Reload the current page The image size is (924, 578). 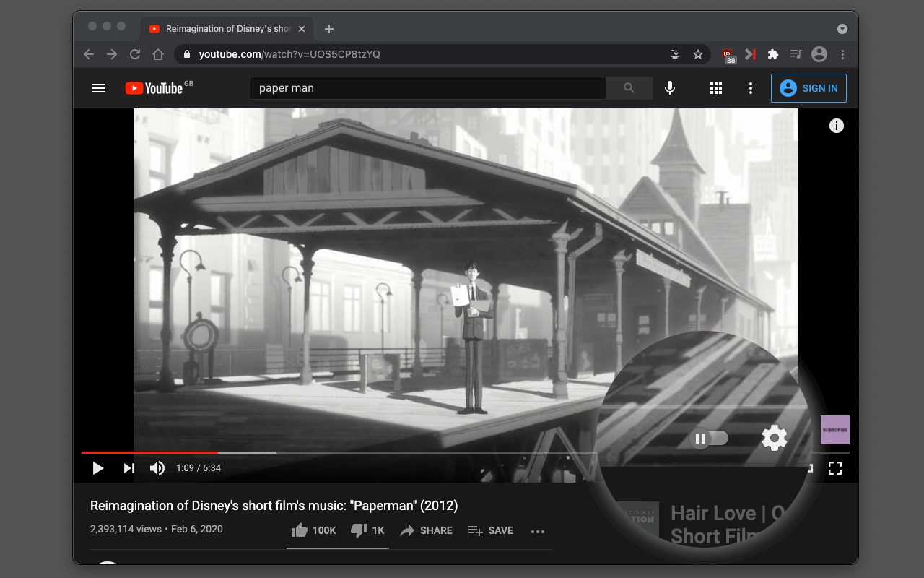pyautogui.click(x=135, y=54)
